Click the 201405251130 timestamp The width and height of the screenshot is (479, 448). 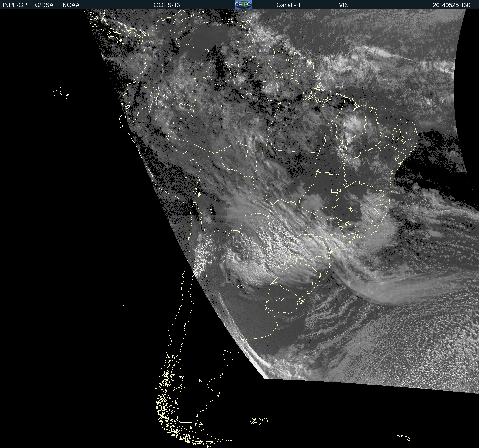(451, 5)
